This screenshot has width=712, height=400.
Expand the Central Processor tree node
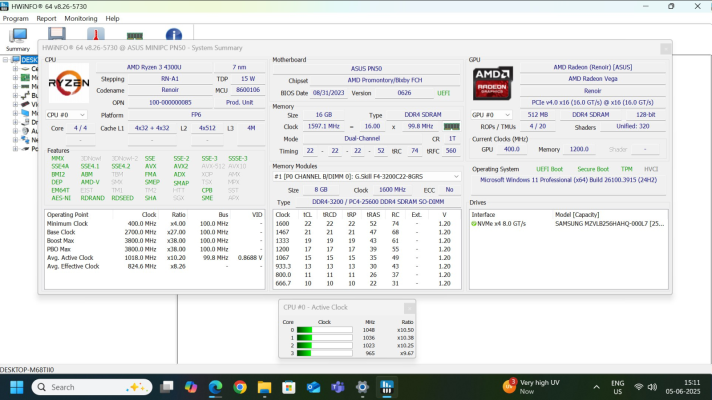coord(15,69)
